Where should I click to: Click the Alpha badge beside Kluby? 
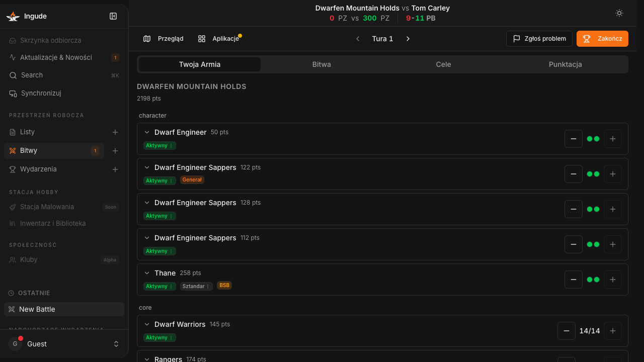click(x=110, y=260)
